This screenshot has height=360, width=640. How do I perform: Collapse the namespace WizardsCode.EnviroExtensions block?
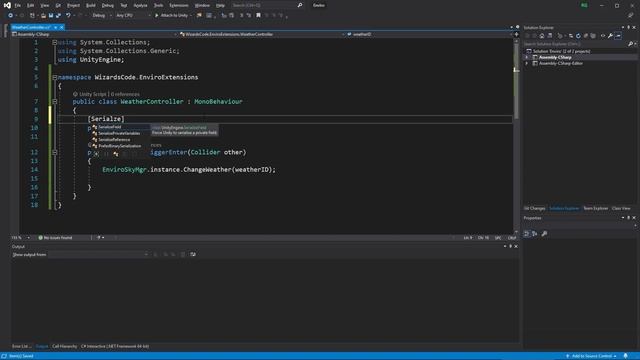pyautogui.click(x=54, y=77)
